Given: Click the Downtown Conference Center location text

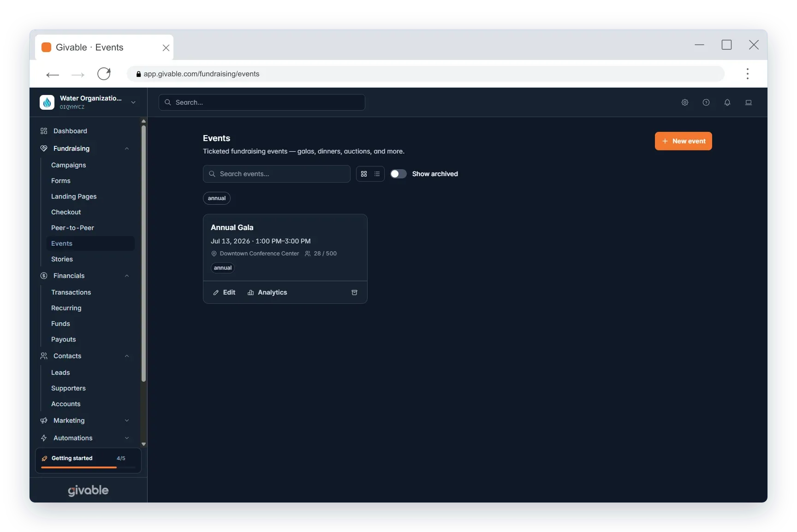Looking at the screenshot, I should pos(259,254).
